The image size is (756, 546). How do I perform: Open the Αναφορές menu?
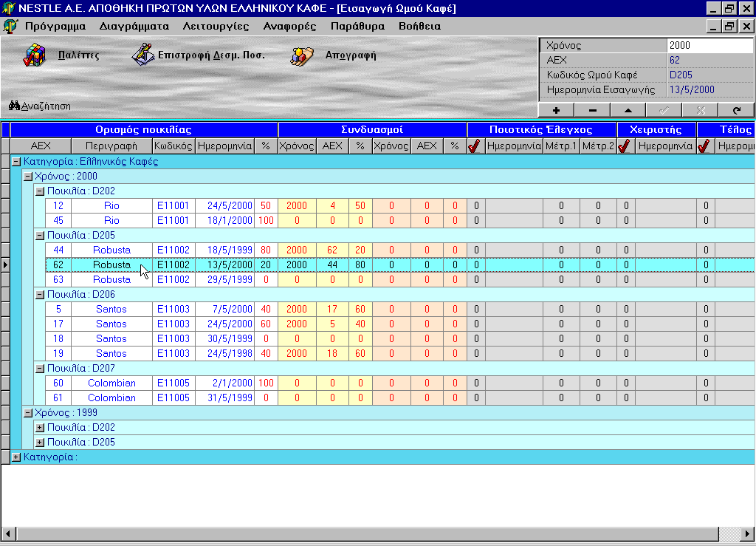(289, 26)
